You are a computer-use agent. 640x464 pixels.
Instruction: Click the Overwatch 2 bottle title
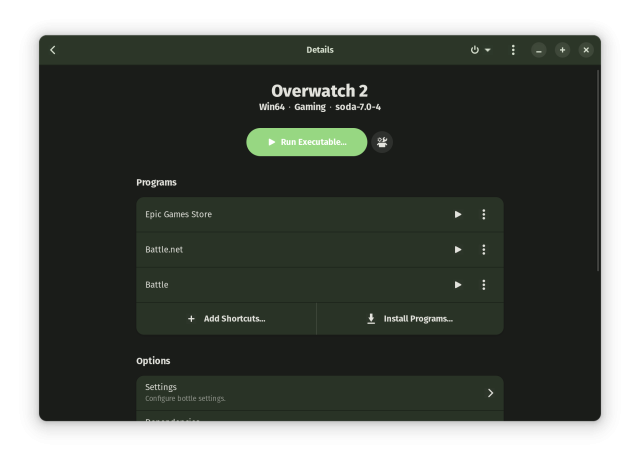320,91
